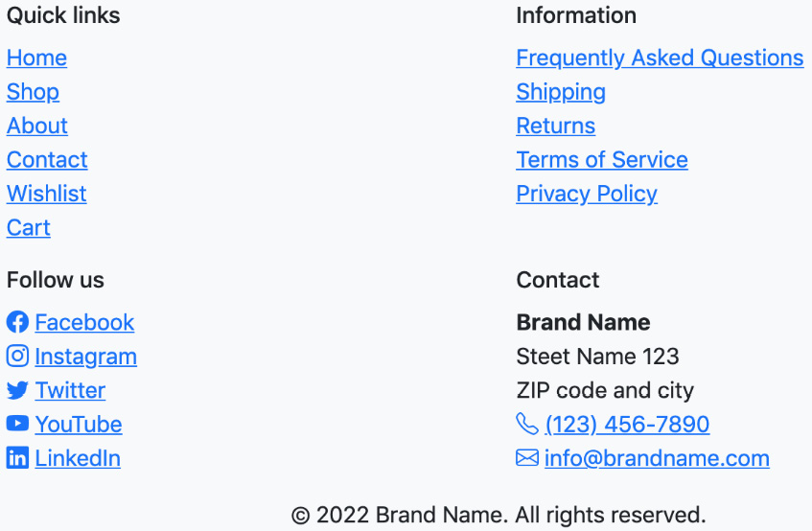Click the Returns link
Viewport: 812px width, 531px height.
point(556,126)
